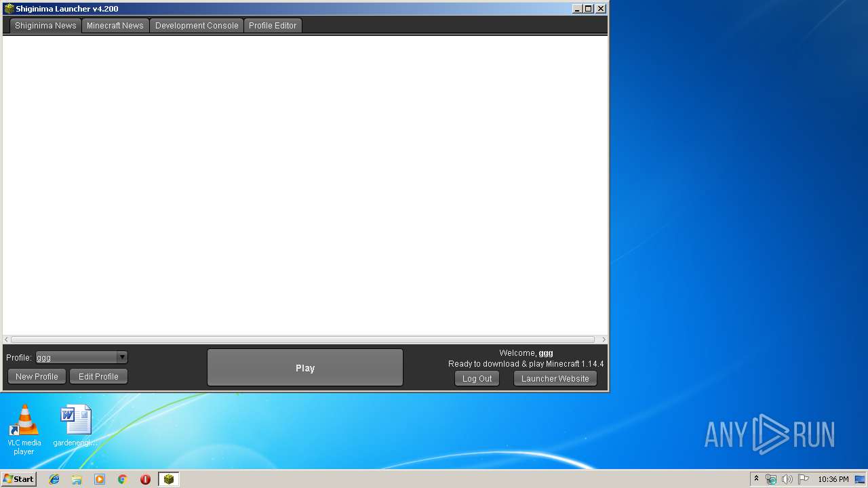Viewport: 868px width, 488px height.
Task: Open Windows Explorer from the taskbar
Action: [77, 479]
